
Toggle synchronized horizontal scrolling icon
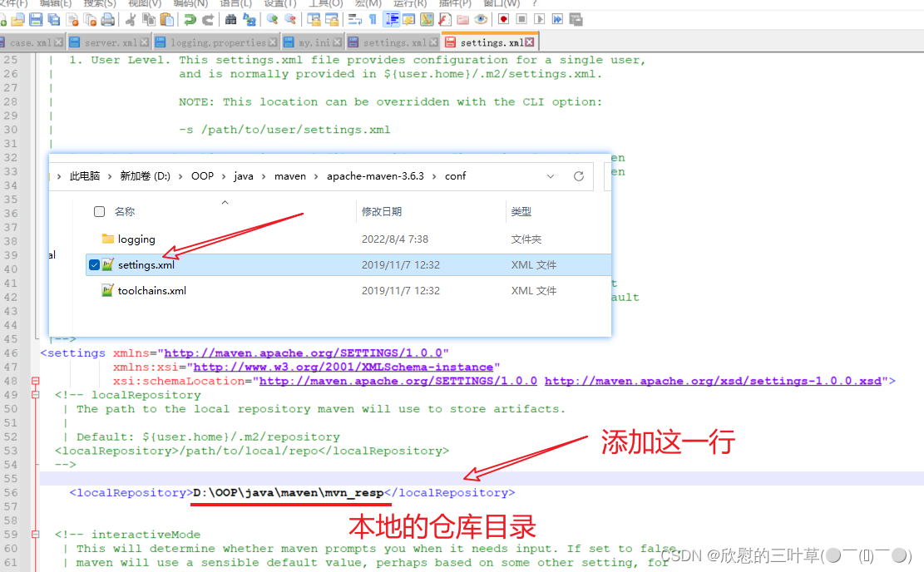pos(332,19)
